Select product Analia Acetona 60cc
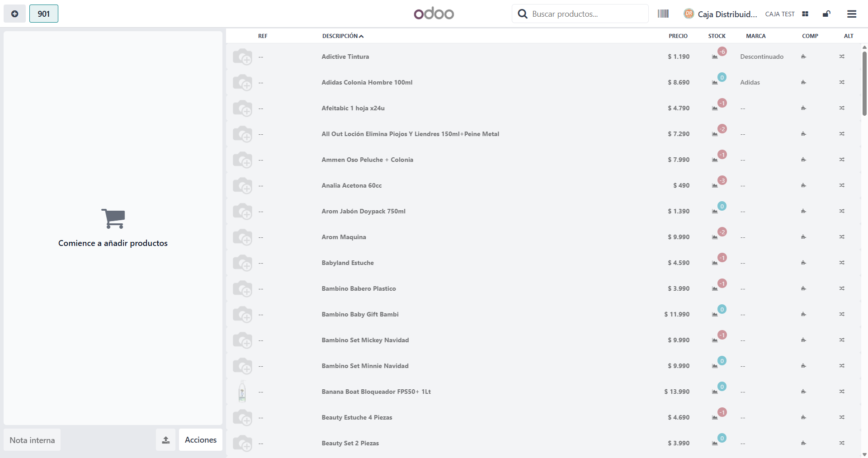 click(352, 185)
